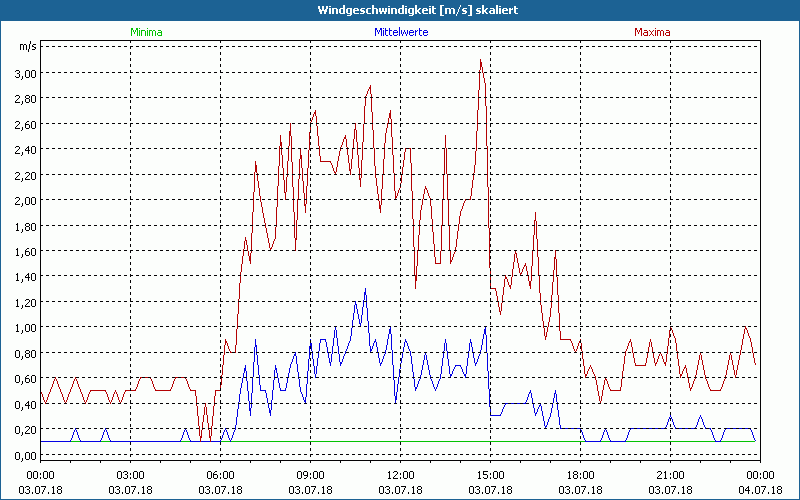Click the 03:00 time axis label
The width and height of the screenshot is (800, 500).
pyautogui.click(x=131, y=475)
